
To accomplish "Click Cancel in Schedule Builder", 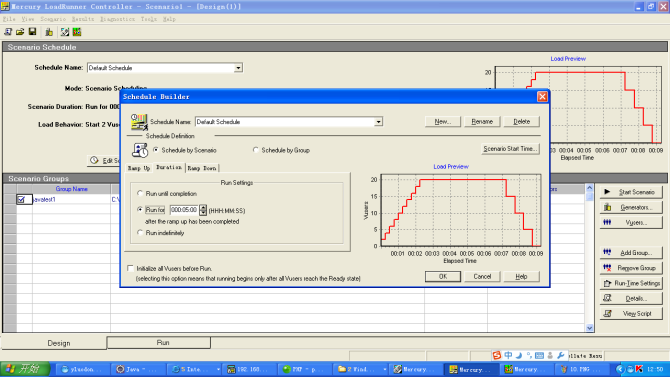I will 482,277.
